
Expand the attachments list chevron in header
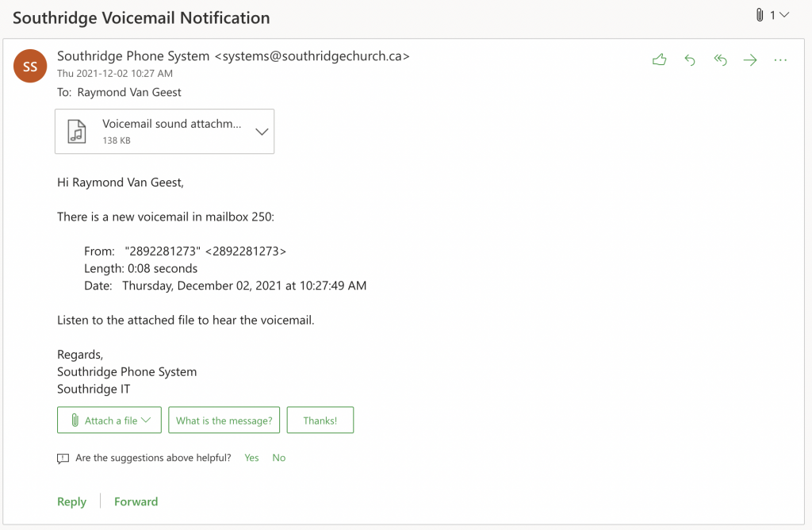click(x=785, y=15)
